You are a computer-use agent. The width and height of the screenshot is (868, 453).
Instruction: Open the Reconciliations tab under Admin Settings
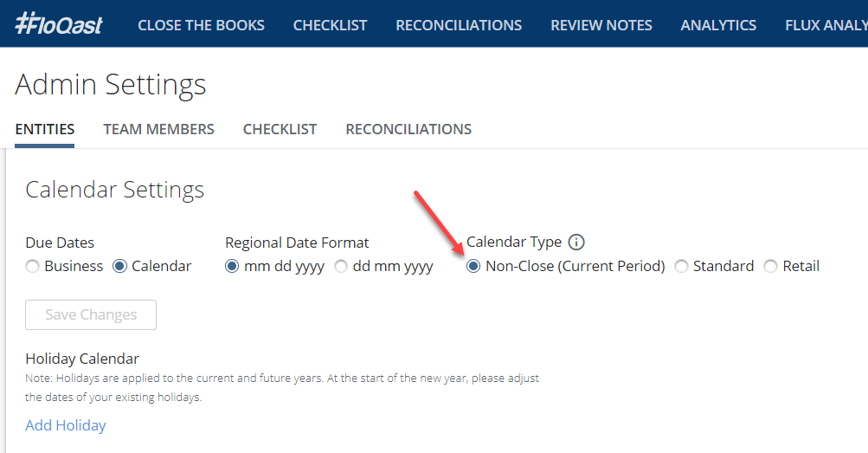click(408, 129)
